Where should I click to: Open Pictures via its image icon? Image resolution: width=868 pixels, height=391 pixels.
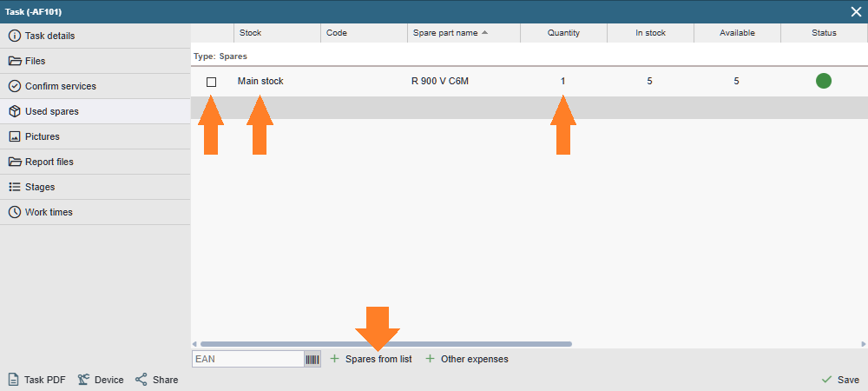[15, 136]
